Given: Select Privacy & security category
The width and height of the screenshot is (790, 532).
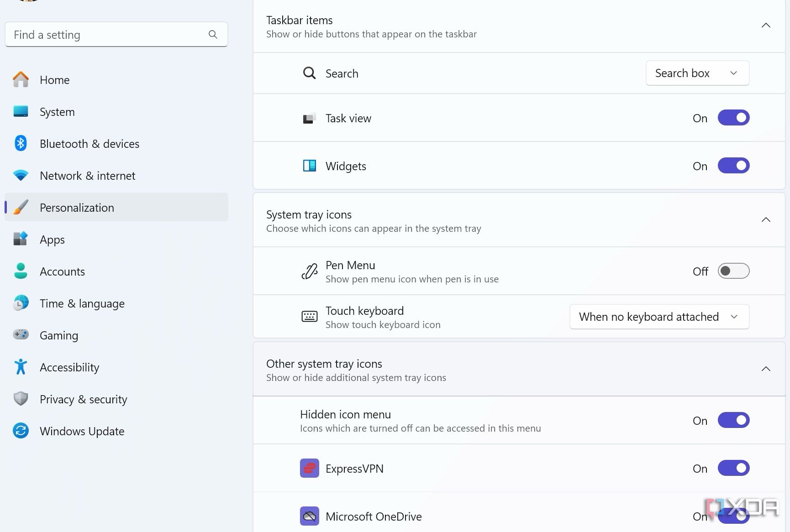Looking at the screenshot, I should pyautogui.click(x=116, y=399).
